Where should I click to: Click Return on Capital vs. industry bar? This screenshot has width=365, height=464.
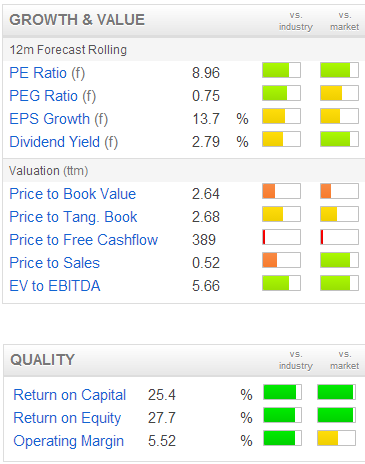pyautogui.click(x=282, y=392)
